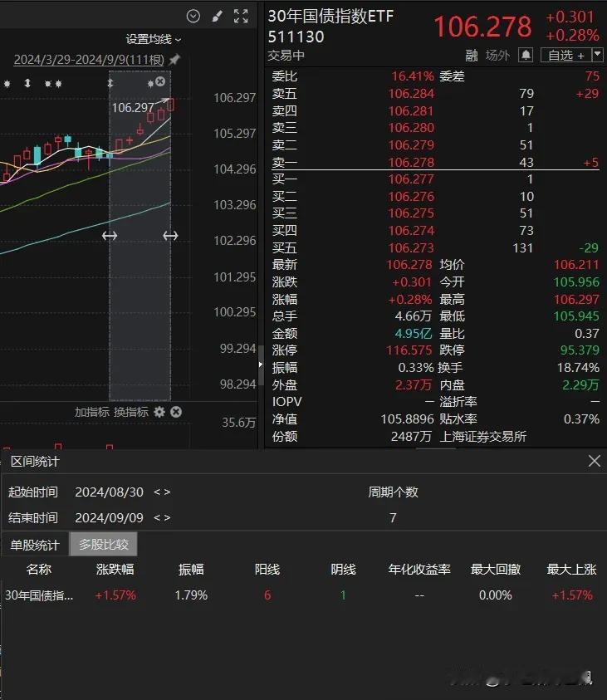Click the 卖二 price 106.279
Screen dimensions: 607x700
coord(411,145)
